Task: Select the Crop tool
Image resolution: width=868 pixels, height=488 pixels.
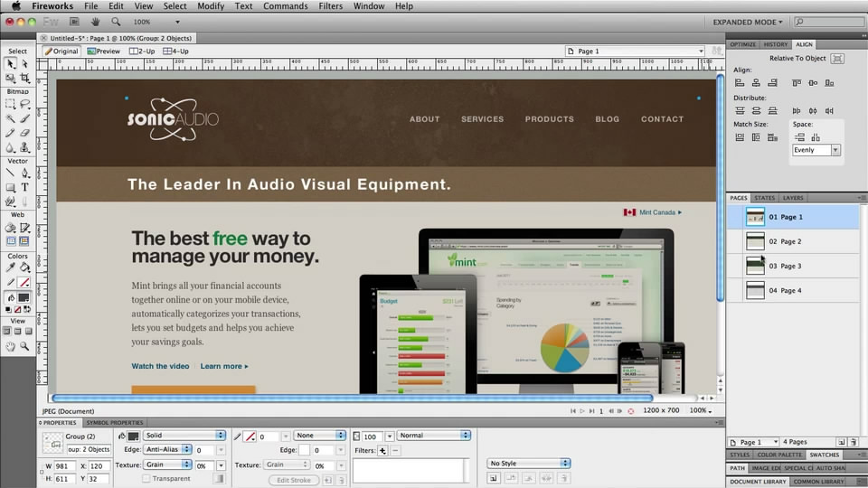Action: tap(24, 78)
